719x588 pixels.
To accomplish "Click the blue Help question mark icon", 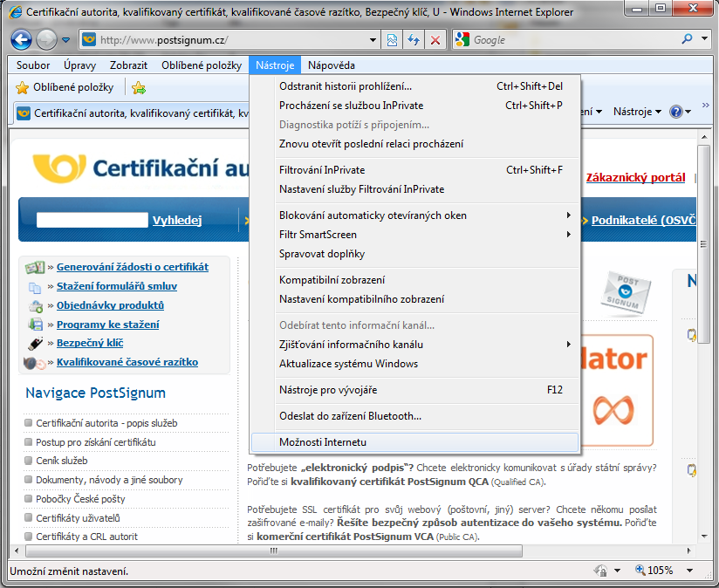I will (676, 112).
